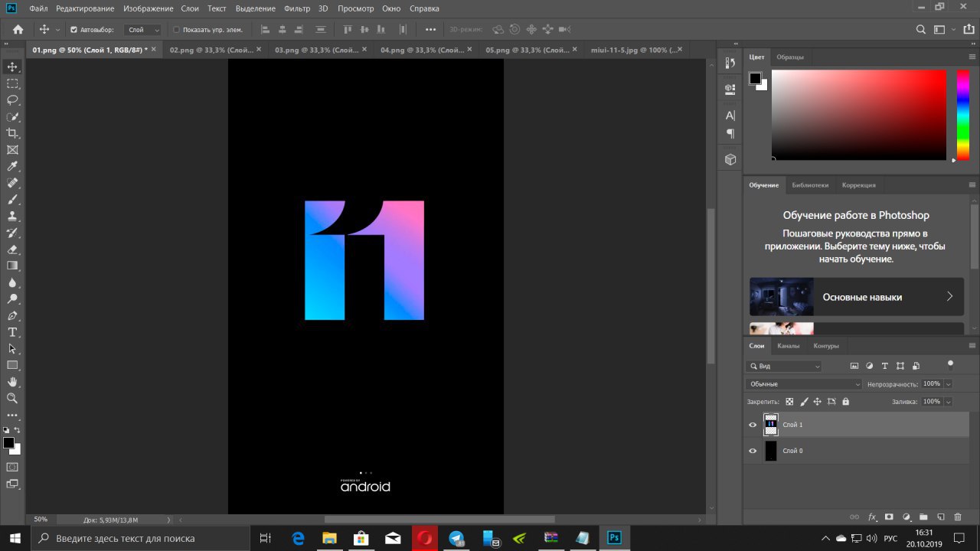Screen dimensions: 980x551
Task: Enable the Показать упр. элем. checkbox
Action: coord(176,30)
